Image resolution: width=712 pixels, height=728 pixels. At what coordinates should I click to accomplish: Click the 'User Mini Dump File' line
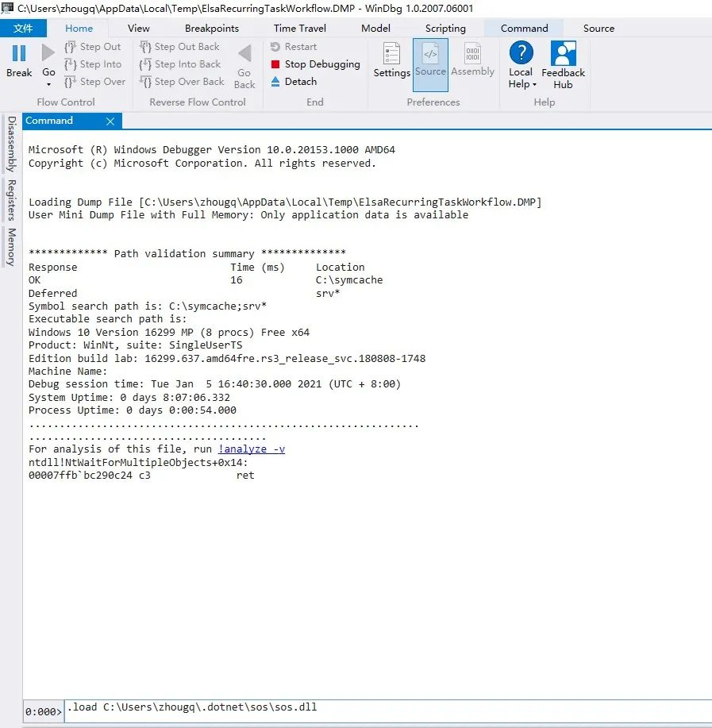click(248, 214)
